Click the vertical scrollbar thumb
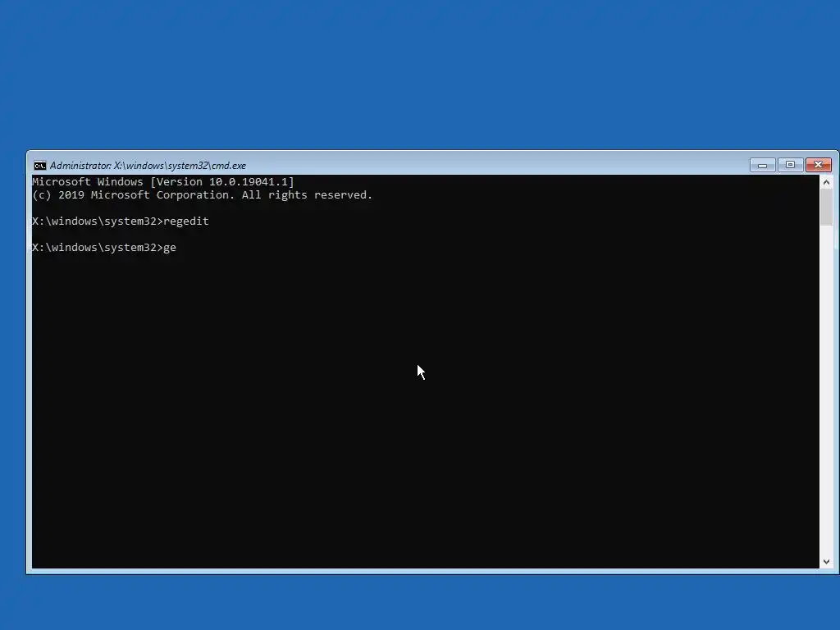 (x=826, y=208)
